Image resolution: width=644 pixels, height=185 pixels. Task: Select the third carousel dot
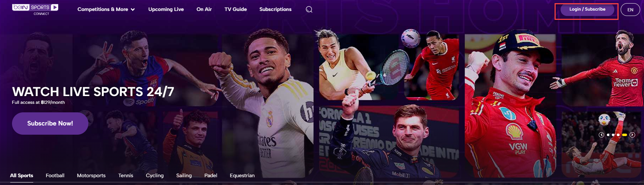point(618,135)
